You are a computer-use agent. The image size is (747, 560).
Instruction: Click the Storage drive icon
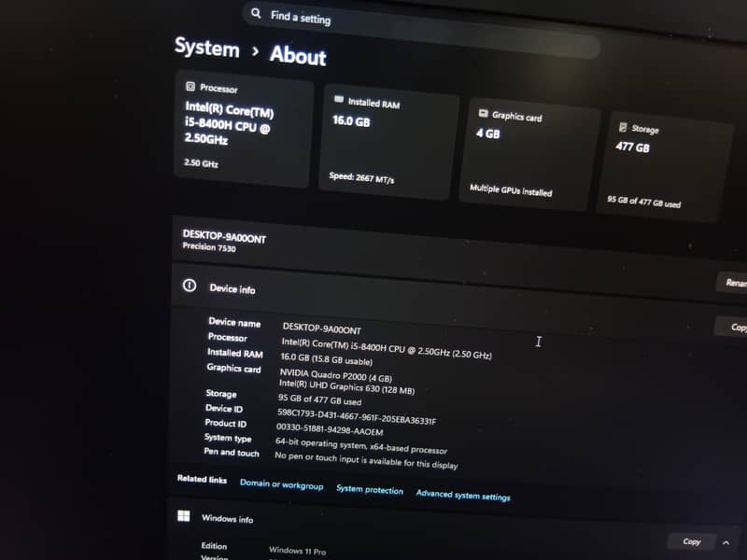tap(622, 127)
